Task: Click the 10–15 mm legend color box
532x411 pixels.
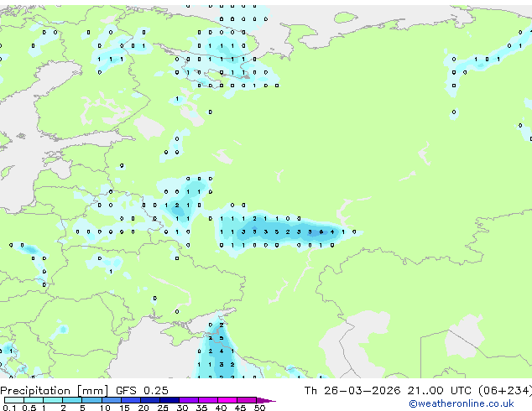Action: (111, 400)
